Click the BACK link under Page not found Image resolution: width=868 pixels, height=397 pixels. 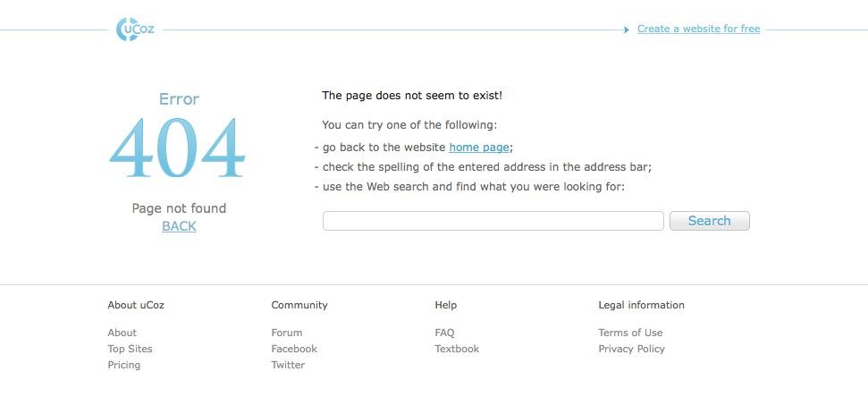click(x=179, y=226)
